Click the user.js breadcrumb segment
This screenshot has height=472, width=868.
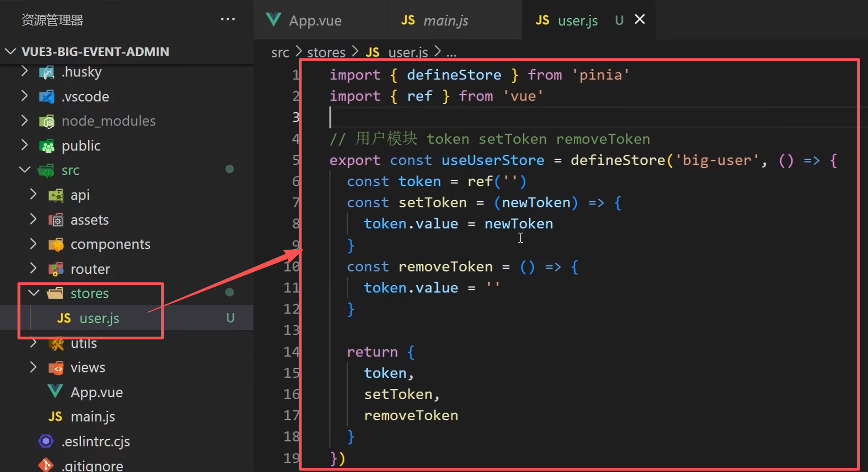coord(408,52)
